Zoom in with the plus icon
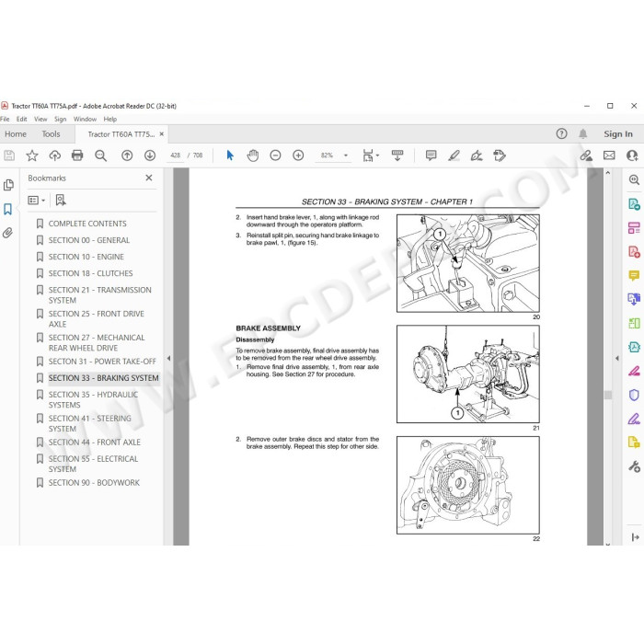 [298, 155]
